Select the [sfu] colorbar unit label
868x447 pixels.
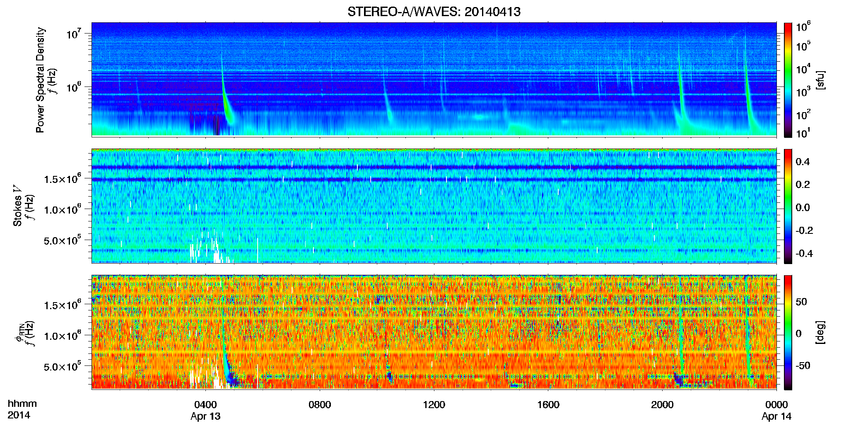pos(820,80)
